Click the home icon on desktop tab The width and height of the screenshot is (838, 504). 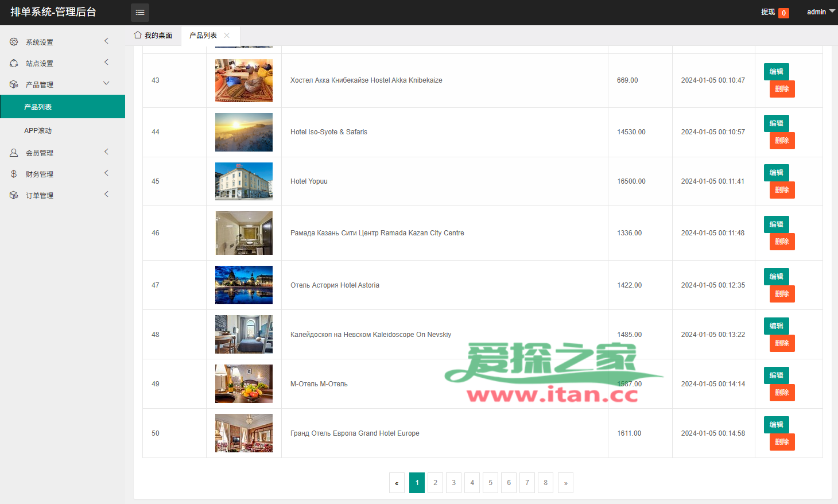pyautogui.click(x=138, y=35)
